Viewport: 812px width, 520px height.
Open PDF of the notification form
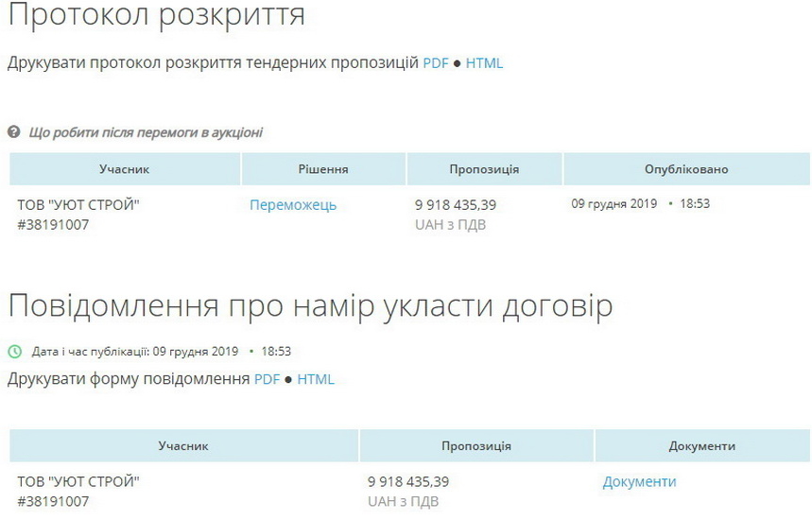[267, 379]
